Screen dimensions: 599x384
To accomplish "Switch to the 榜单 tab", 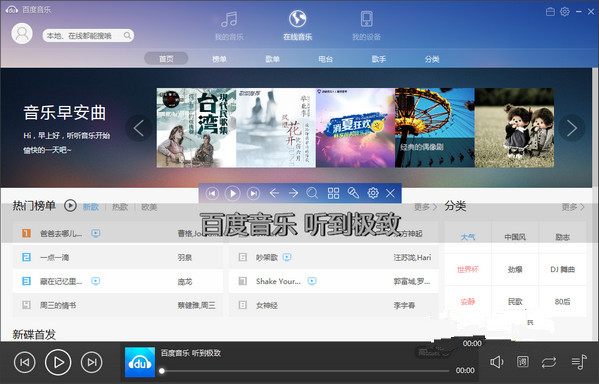I will (x=219, y=59).
